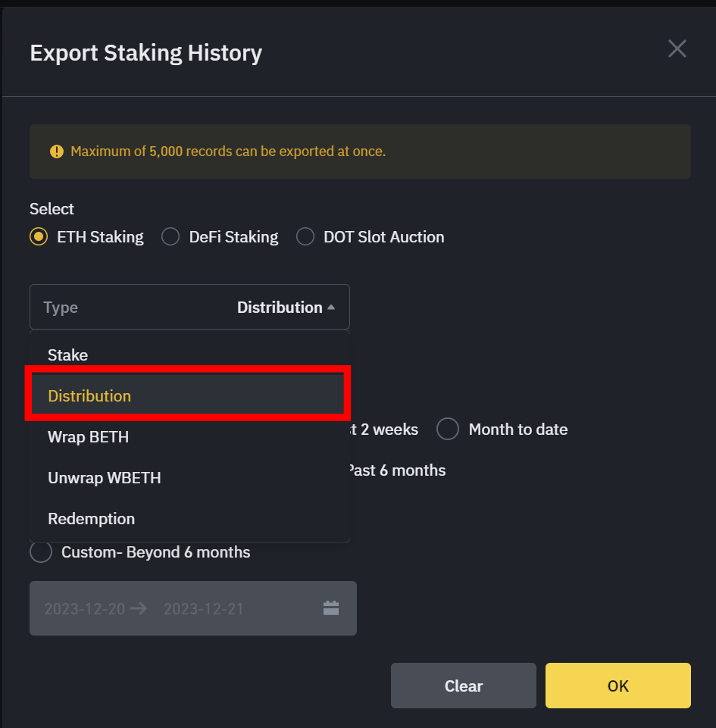This screenshot has width=716, height=728.
Task: Select Wrap BETH type option
Action: tap(88, 437)
